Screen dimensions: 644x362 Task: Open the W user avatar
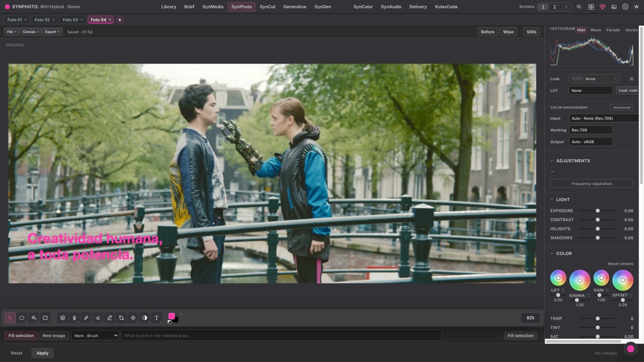[636, 7]
